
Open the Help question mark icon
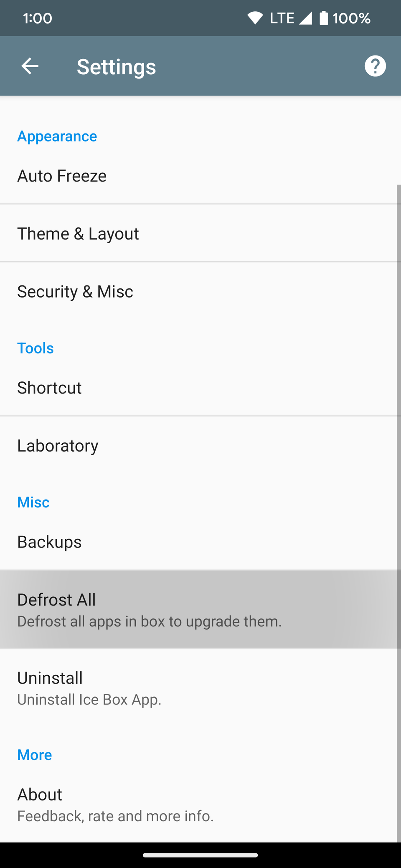coord(375,66)
